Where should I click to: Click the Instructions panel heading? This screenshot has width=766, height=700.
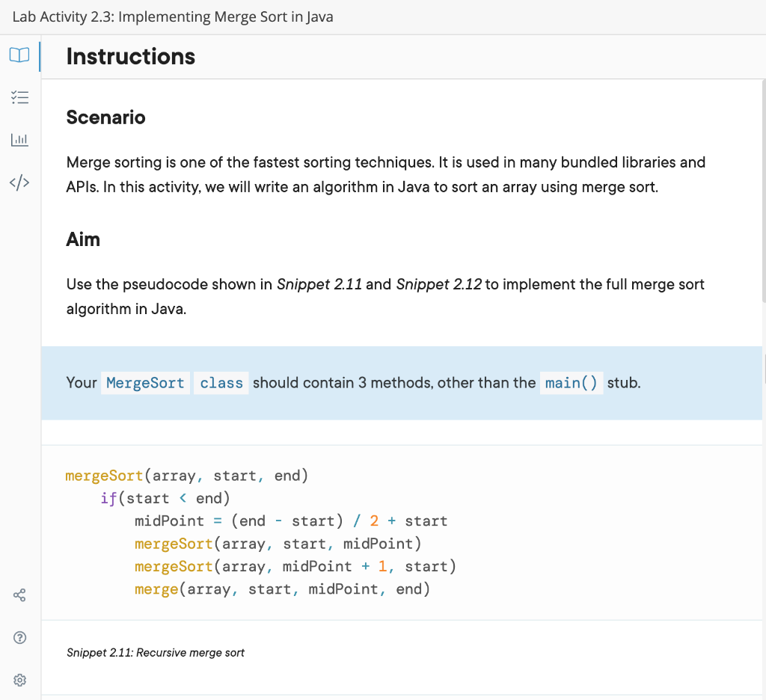(130, 57)
